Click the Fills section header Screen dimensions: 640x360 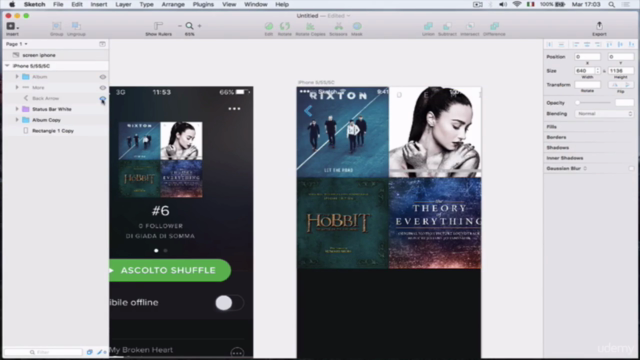[x=551, y=127]
